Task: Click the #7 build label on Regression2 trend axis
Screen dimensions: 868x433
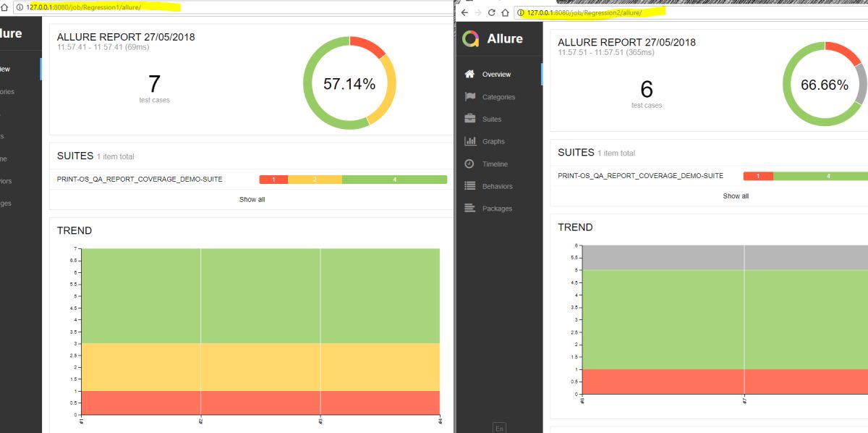Action: click(744, 400)
